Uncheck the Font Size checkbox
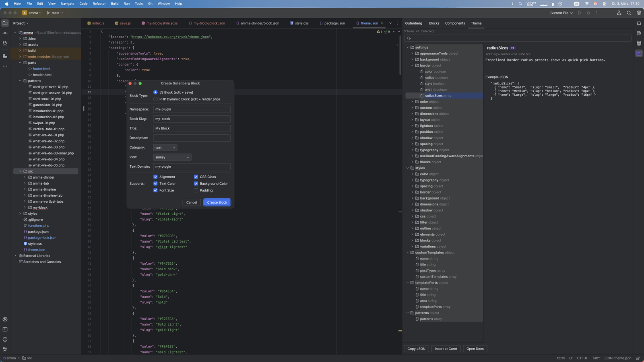Screen dimensions: 644x362 point(155,191)
